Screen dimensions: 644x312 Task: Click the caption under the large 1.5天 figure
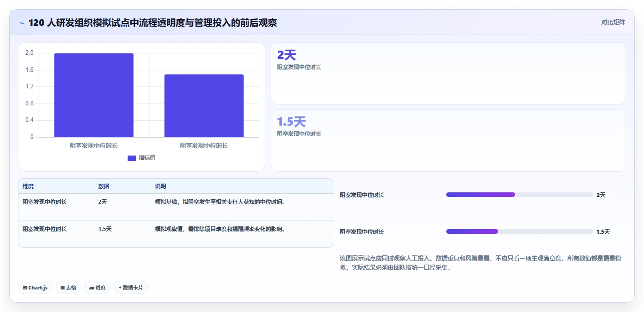pos(299,134)
